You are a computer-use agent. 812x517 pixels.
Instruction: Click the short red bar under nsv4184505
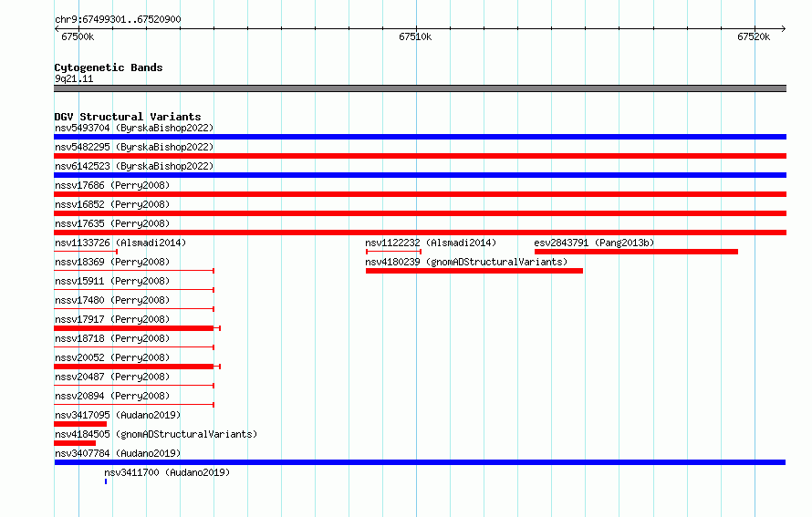[75, 443]
